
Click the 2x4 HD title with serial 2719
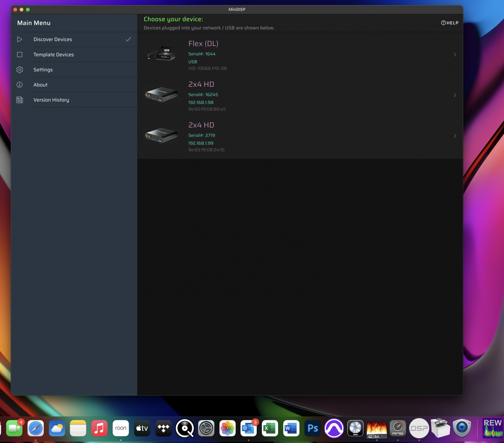coord(201,125)
